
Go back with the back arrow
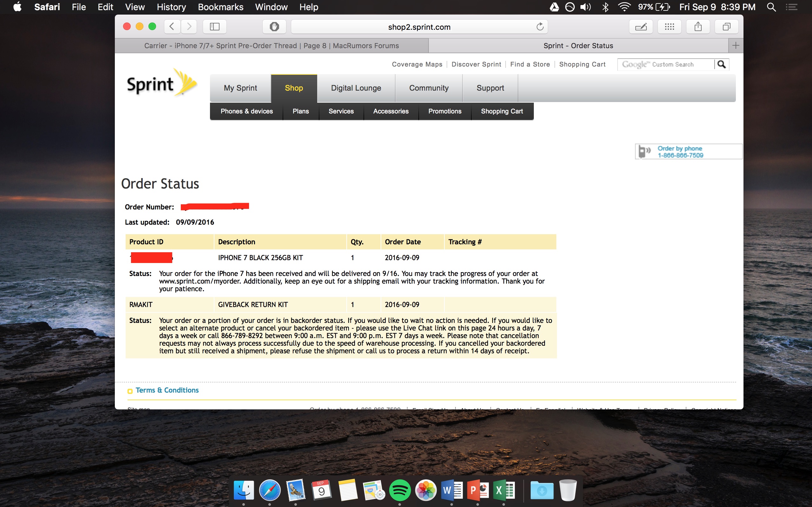tap(172, 27)
